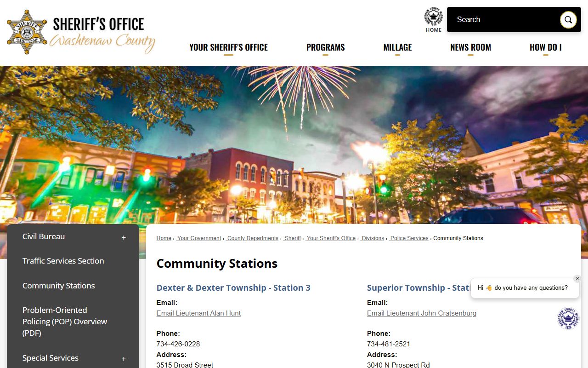Select Special Services in sidebar
This screenshot has width=588, height=368.
click(x=51, y=358)
